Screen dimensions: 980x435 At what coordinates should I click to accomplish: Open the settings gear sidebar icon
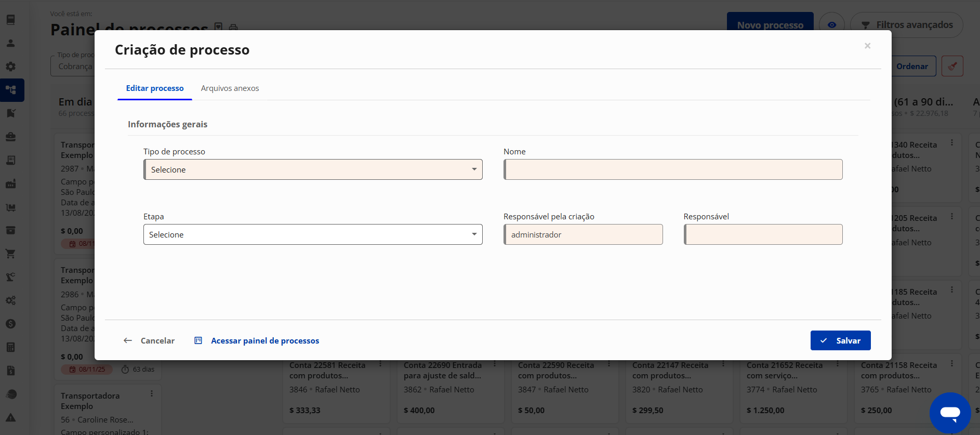pos(10,67)
